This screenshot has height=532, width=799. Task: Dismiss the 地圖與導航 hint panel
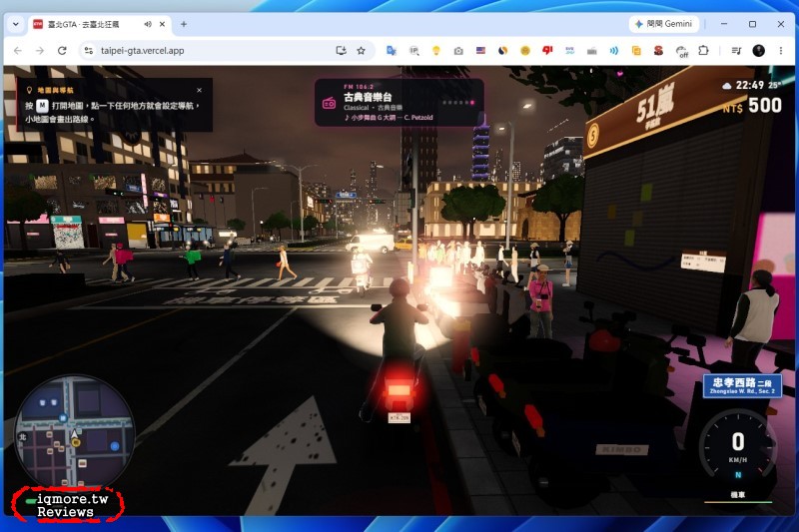[x=199, y=90]
